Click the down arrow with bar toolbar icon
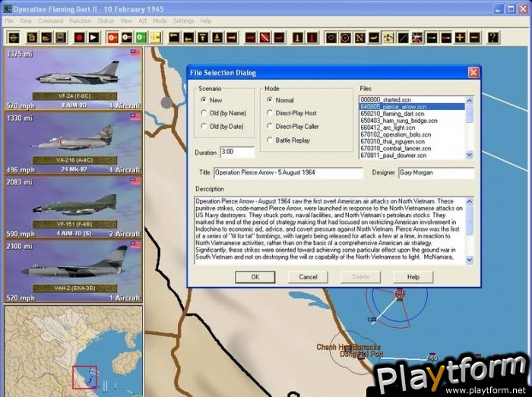Viewport: 532px width, 397px height. coord(217,37)
